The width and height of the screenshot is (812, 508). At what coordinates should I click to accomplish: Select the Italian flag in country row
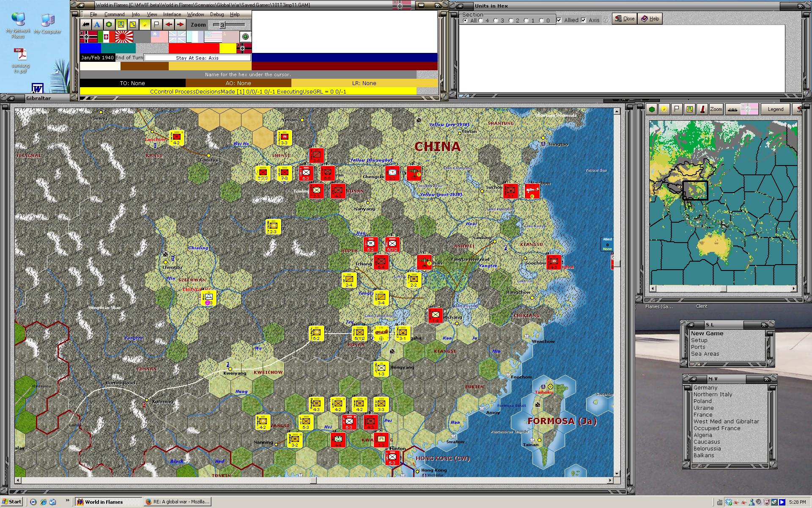click(x=106, y=37)
